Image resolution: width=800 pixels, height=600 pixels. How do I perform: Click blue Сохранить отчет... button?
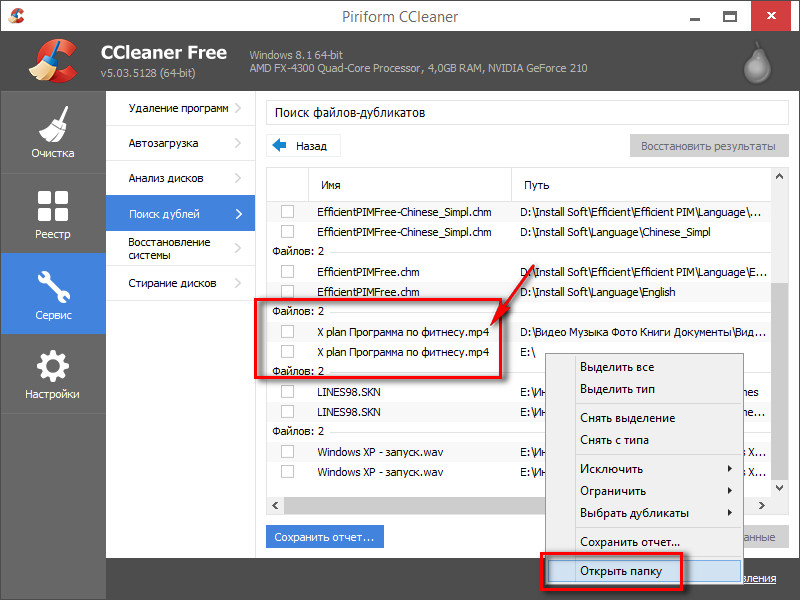(x=324, y=537)
